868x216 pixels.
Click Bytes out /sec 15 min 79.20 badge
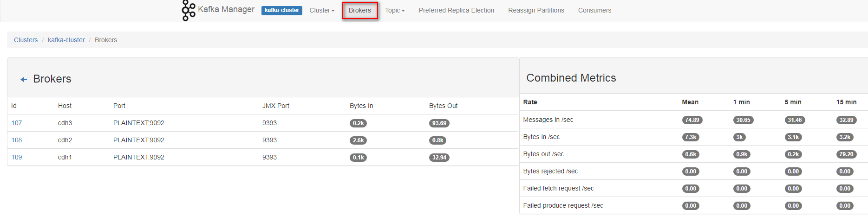pos(846,154)
